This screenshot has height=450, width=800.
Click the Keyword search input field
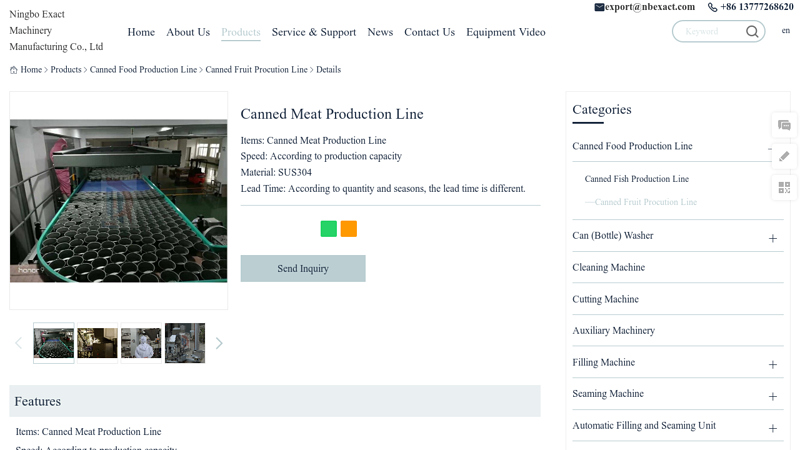709,32
